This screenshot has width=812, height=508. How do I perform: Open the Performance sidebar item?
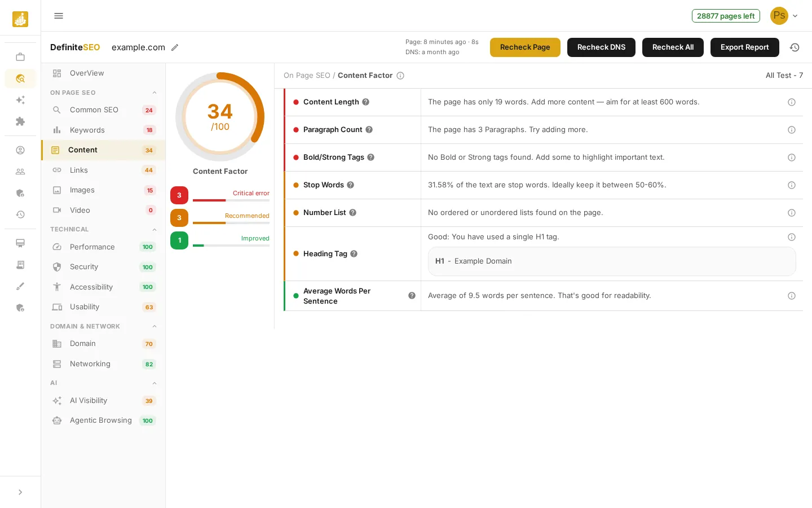click(104, 247)
